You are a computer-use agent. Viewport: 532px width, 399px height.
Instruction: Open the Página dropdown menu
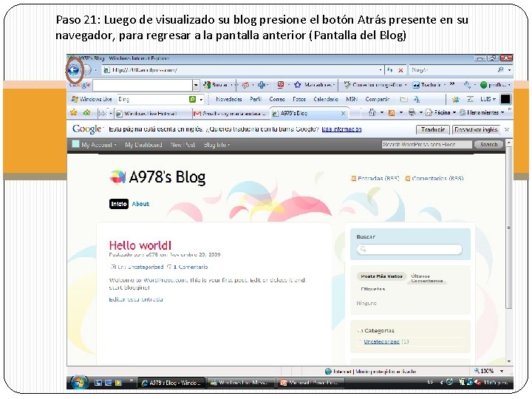pos(440,112)
